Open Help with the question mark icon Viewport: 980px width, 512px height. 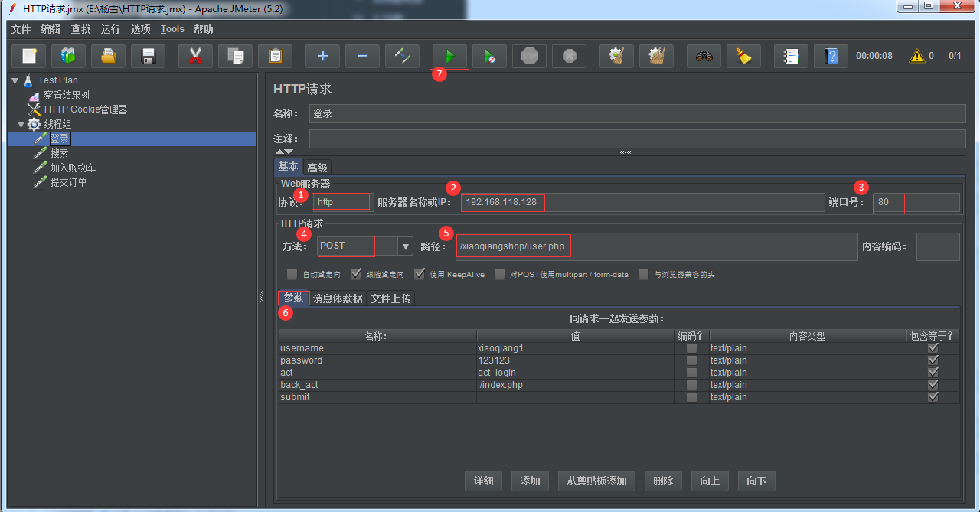coord(831,56)
